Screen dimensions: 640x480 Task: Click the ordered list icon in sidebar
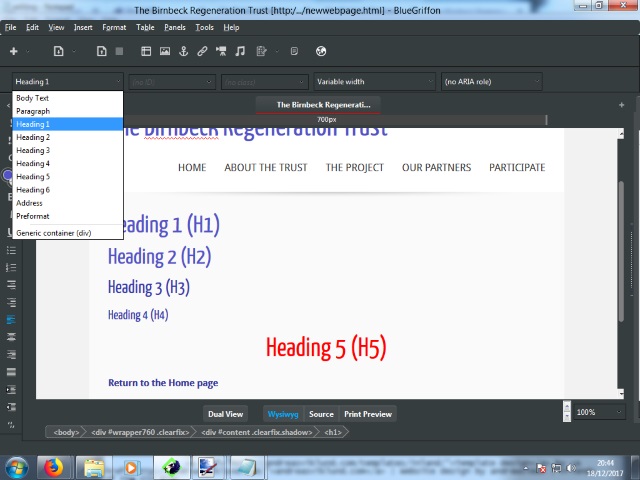[11, 267]
